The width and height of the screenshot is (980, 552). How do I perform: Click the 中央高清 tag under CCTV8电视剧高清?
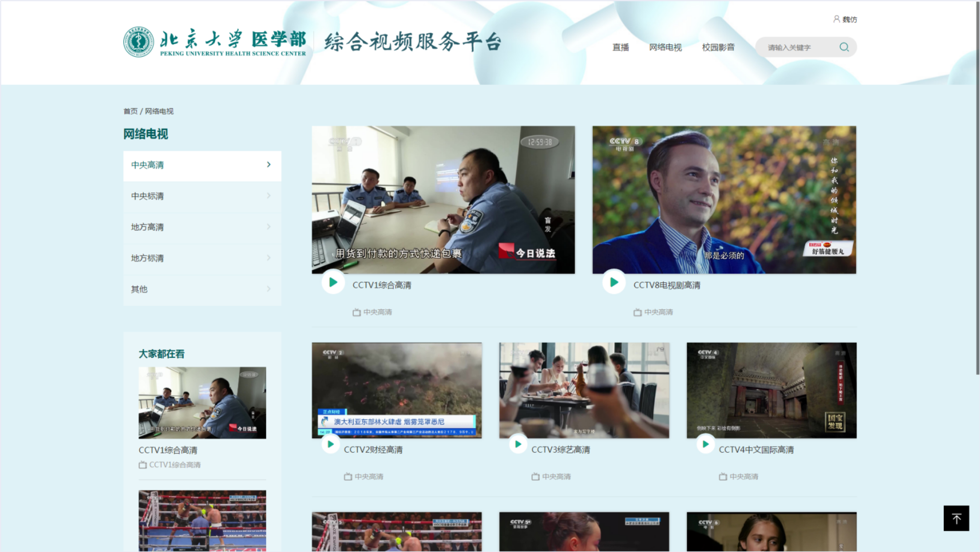tap(658, 312)
